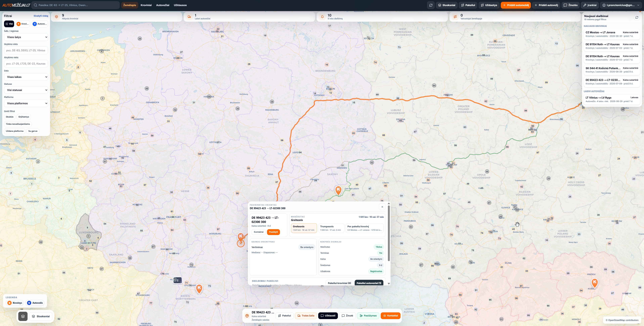Toggle the Su gerve quick filter
Screen dimensions: 644x326
33,131
